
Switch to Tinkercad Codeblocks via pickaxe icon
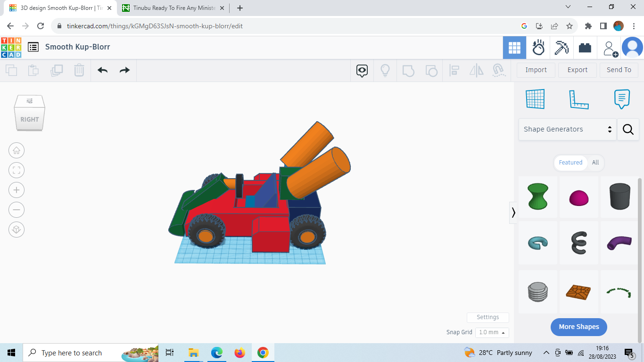point(561,47)
